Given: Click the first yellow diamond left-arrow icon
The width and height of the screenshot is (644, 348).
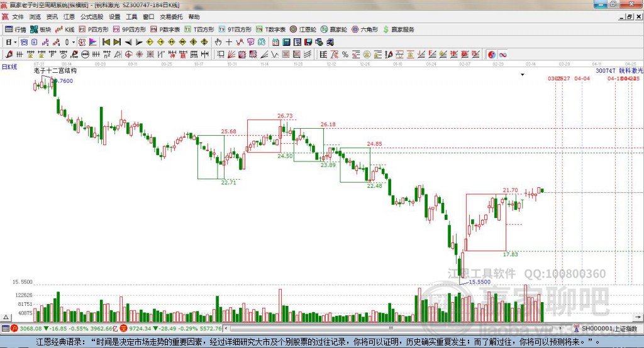Looking at the screenshot, I should [x=150, y=42].
